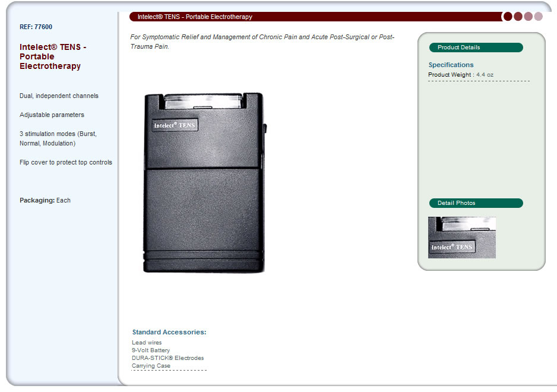This screenshot has height=392, width=557.
Task: Click the main Intelect TENS product image
Action: tap(204, 183)
